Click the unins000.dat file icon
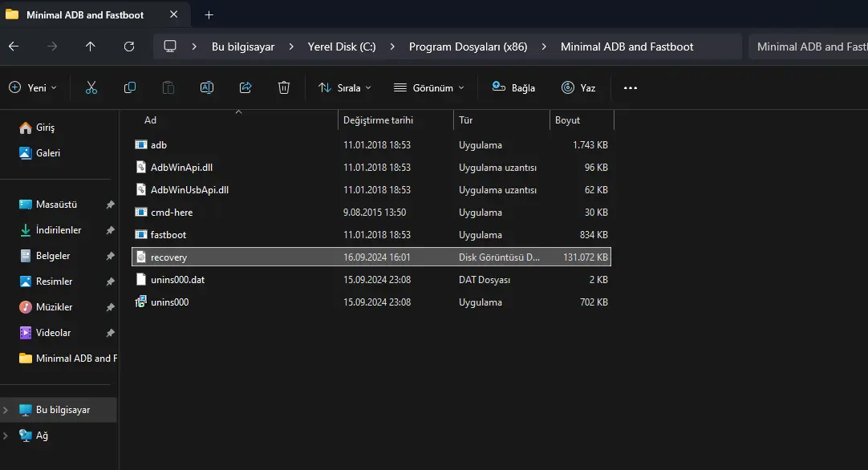This screenshot has height=470, width=868. pos(141,280)
